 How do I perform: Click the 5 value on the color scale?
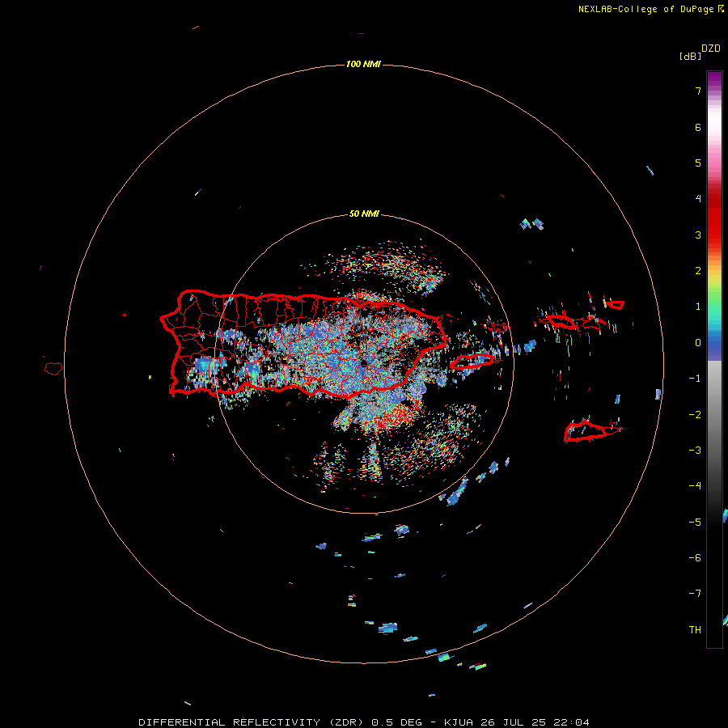point(698,163)
